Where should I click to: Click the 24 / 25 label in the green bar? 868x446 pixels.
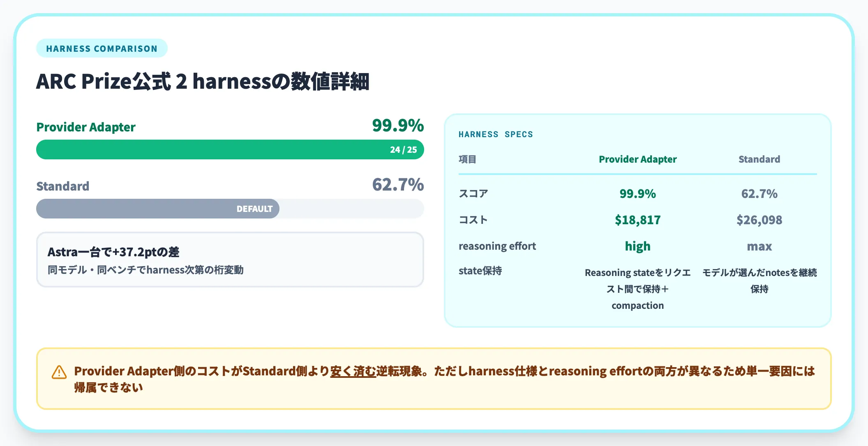point(404,150)
